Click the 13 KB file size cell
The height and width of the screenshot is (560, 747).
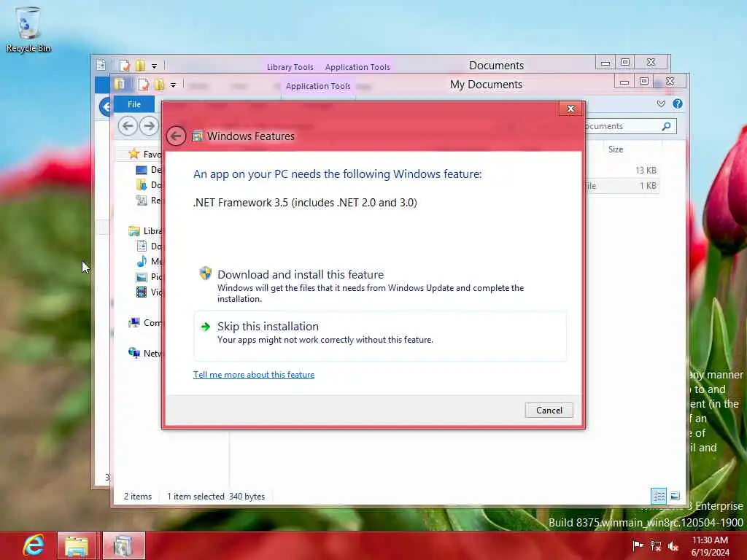646,171
